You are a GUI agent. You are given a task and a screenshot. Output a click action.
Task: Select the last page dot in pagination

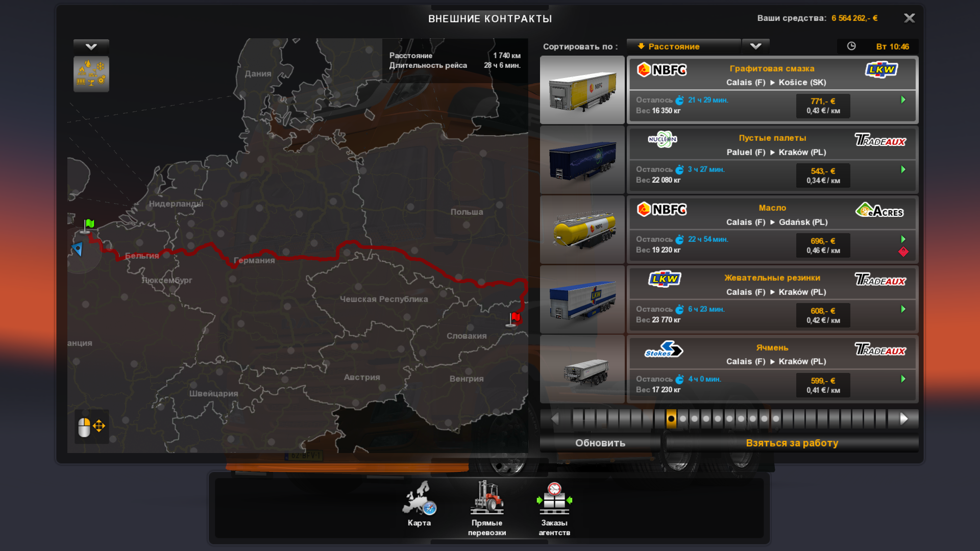776,419
